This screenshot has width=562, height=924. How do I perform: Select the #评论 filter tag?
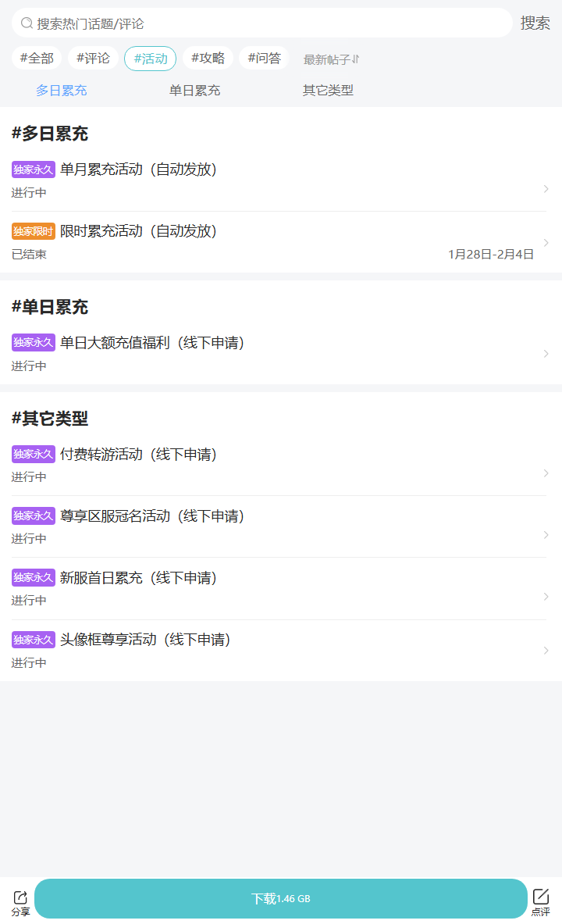pos(93,59)
